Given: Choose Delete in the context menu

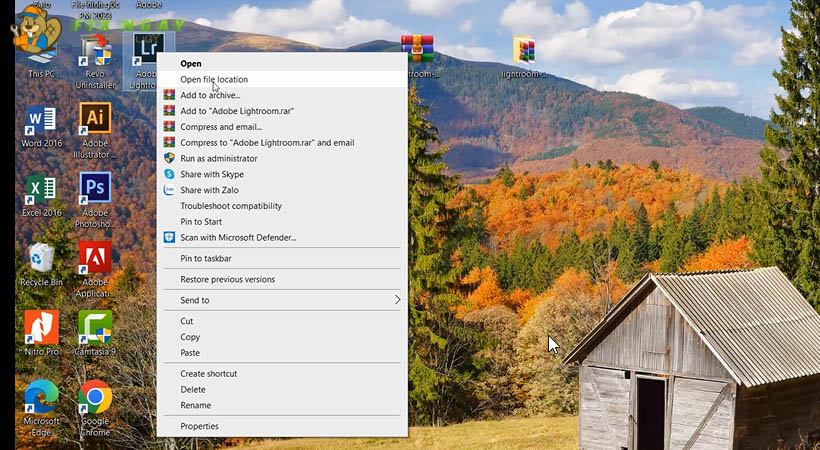Looking at the screenshot, I should tap(282, 389).
